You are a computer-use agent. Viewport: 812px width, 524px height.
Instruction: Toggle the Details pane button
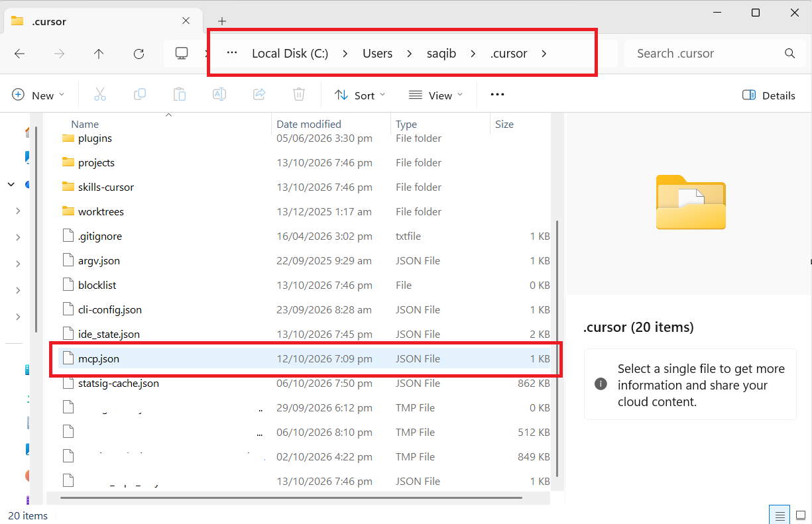[768, 95]
